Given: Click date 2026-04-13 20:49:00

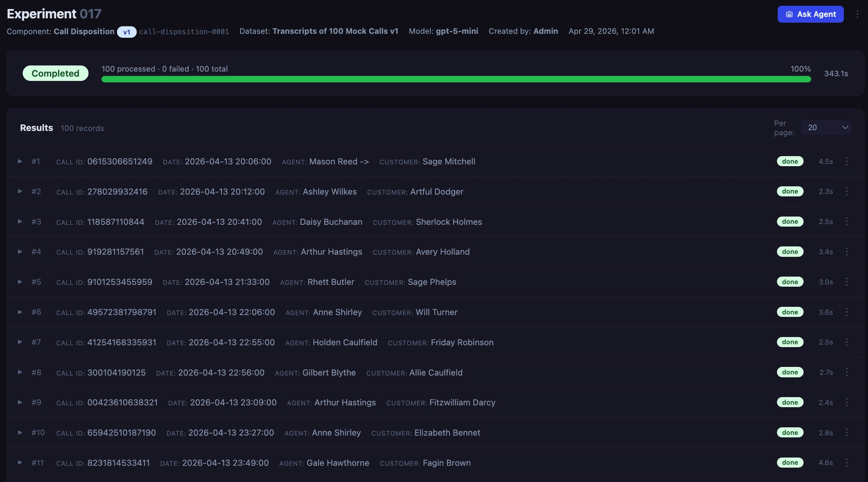Looking at the screenshot, I should pos(219,252).
